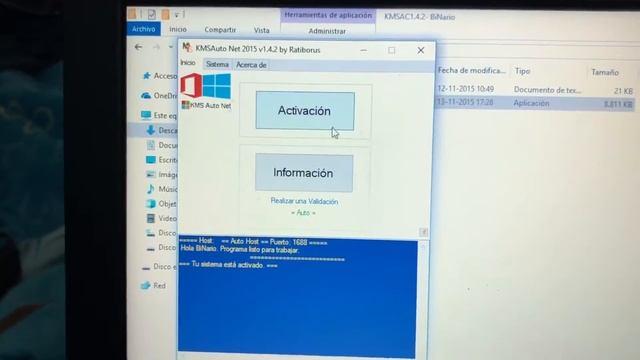The image size is (640, 360).
Task: Click the Información button
Action: 304,173
